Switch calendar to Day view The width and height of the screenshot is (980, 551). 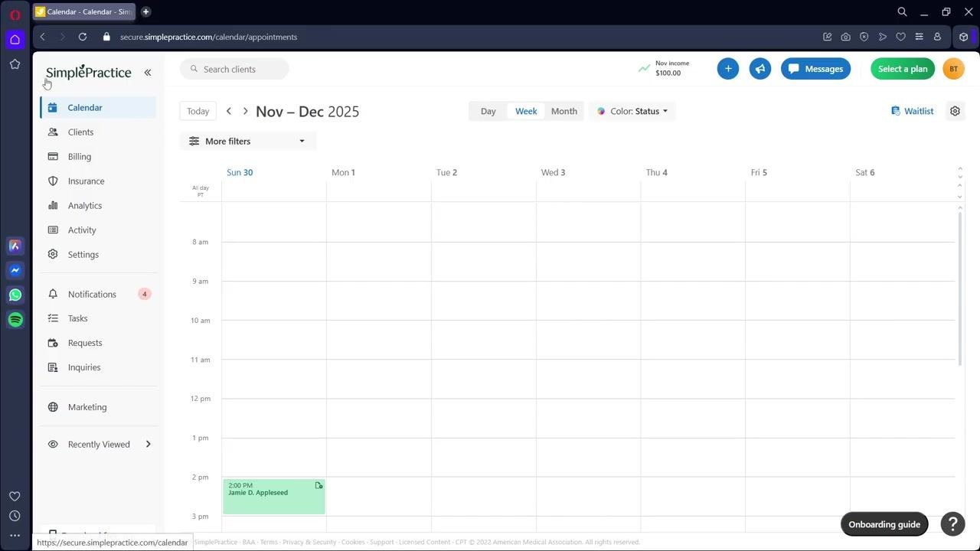(x=488, y=111)
